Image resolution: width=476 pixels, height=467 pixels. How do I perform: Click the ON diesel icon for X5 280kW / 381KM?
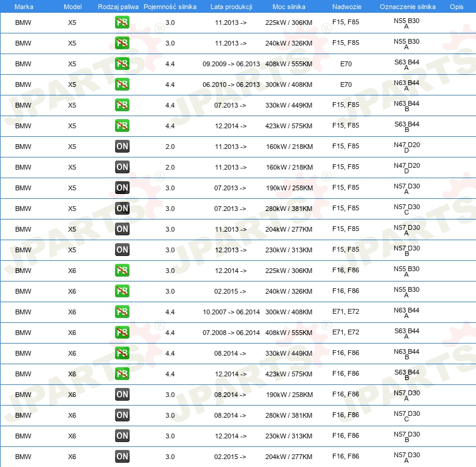point(122,209)
